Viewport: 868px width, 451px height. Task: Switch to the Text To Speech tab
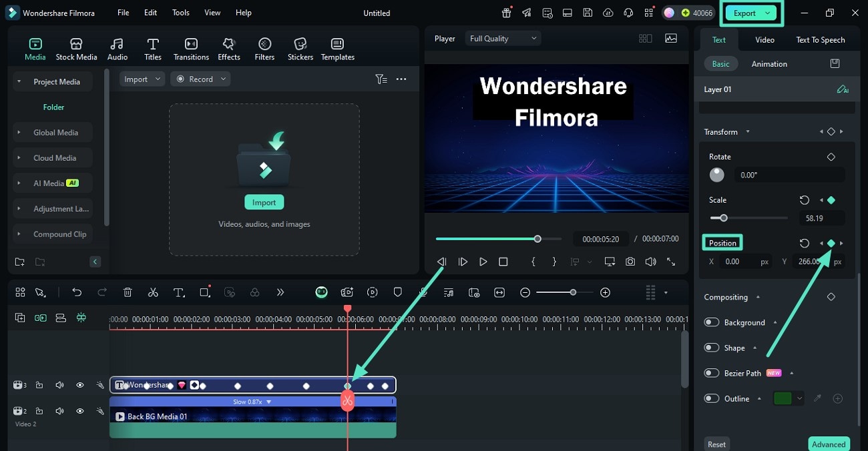(820, 40)
